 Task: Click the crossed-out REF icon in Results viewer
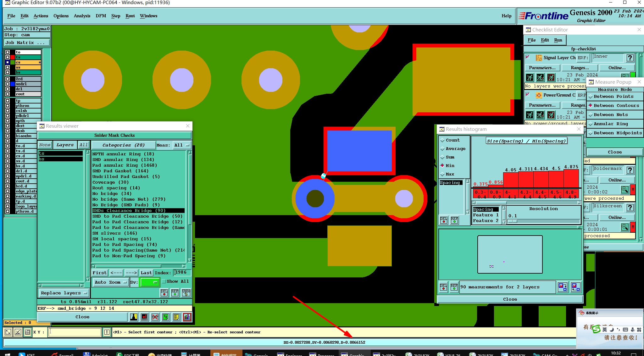155,317
